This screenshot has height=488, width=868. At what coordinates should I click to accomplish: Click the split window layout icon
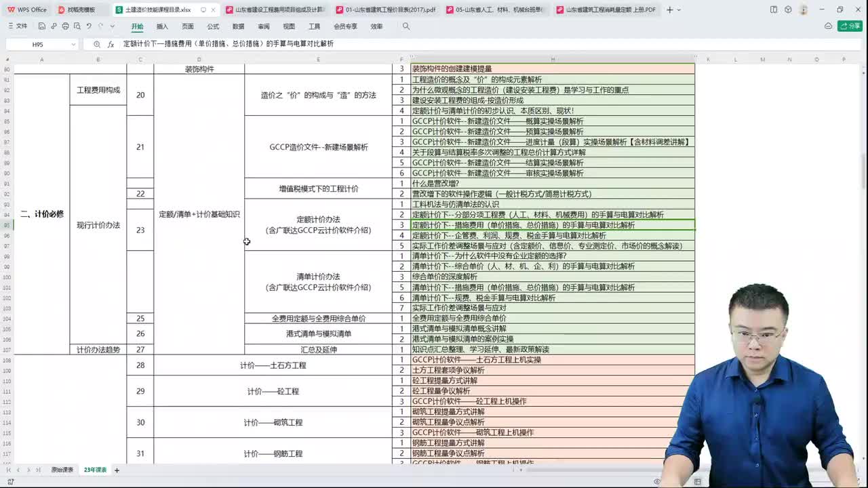coord(774,9)
